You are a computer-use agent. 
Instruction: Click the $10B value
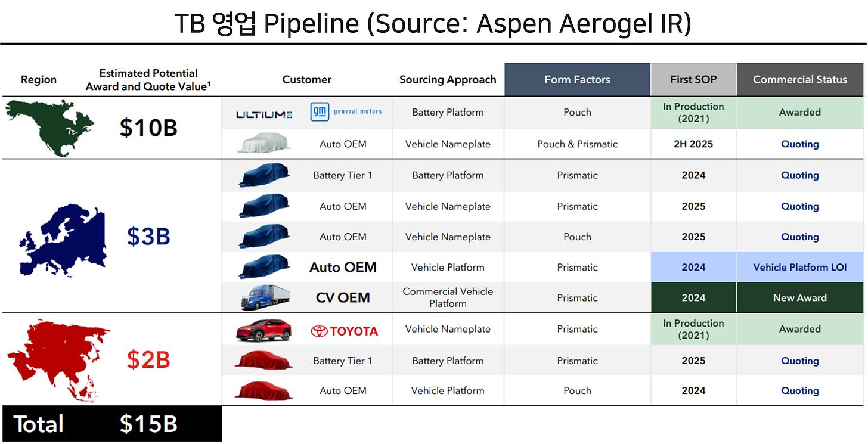(148, 128)
